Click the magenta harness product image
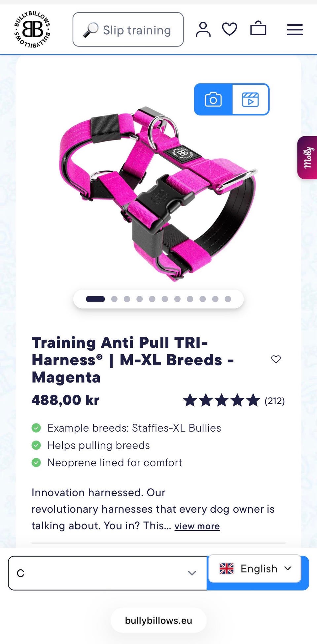Image resolution: width=317 pixels, height=644 pixels. [x=158, y=193]
